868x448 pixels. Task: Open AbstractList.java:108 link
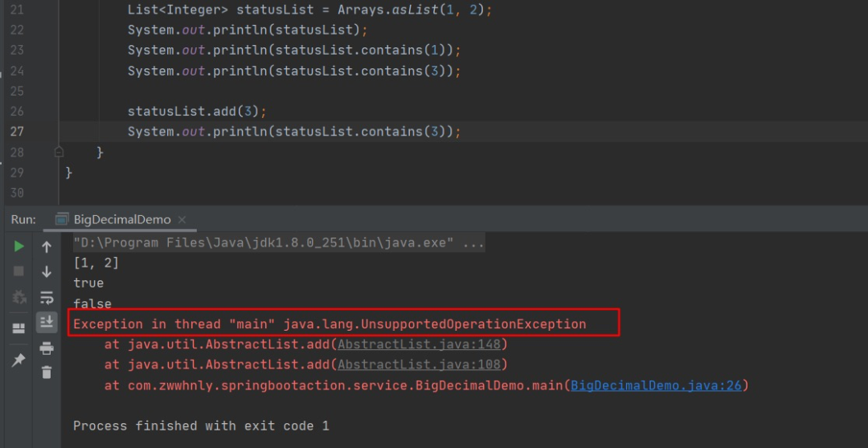[x=419, y=365]
